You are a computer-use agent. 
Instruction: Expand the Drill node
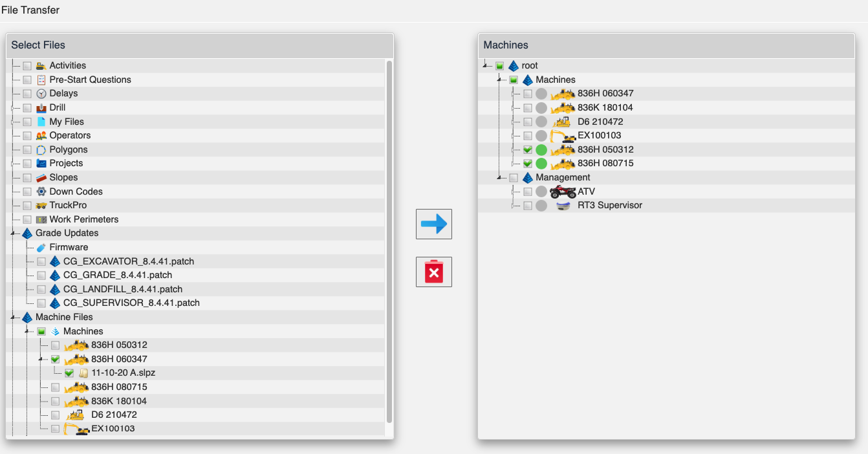point(13,107)
